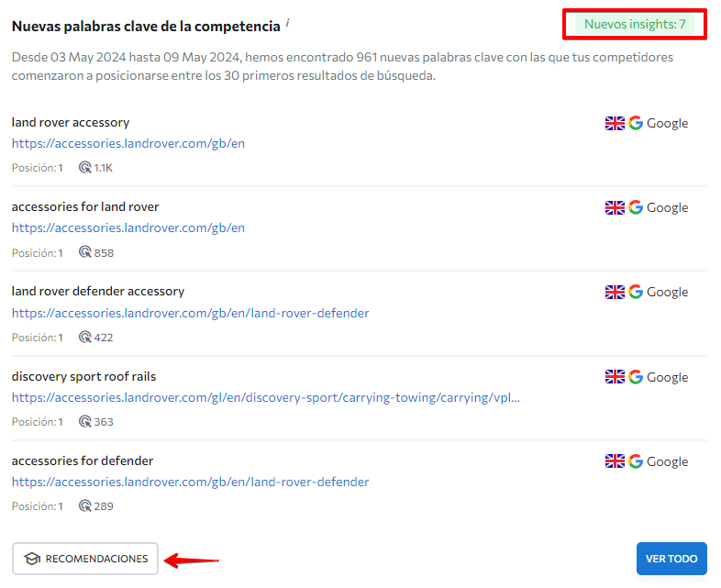Click UK flag in 'accessories for land rover' row
Image resolution: width=721 pixels, height=588 pixels.
[x=615, y=208]
